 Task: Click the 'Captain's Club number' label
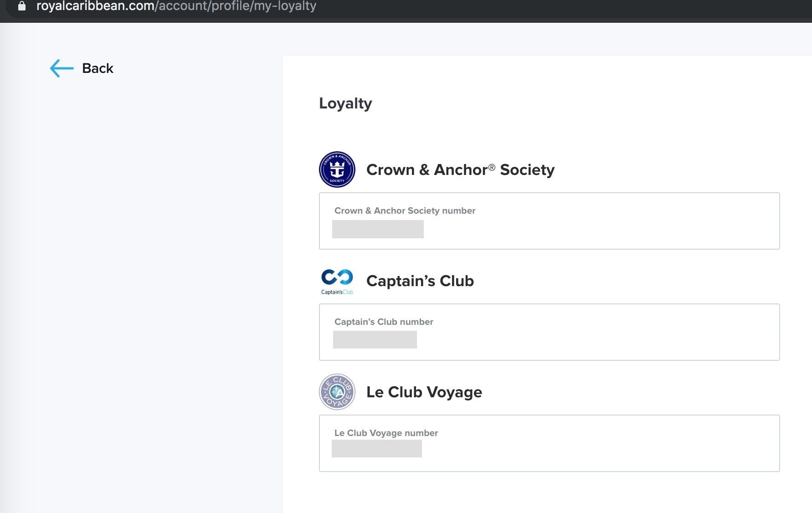384,322
